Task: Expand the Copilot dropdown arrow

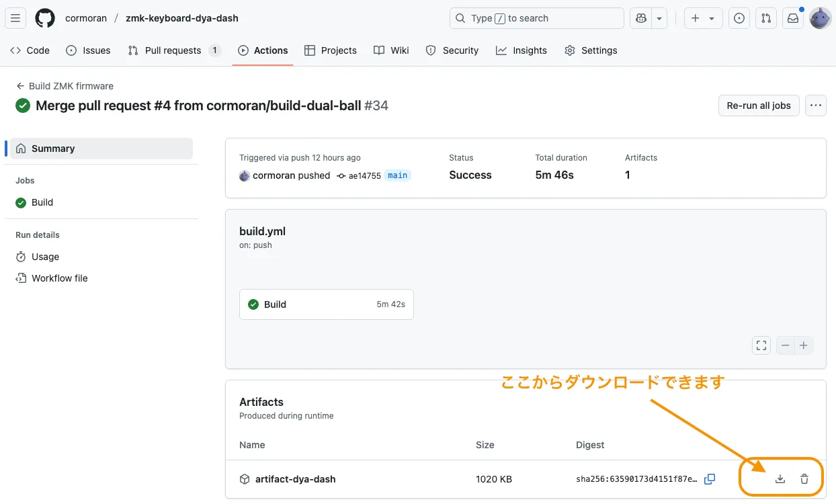Action: 659,18
